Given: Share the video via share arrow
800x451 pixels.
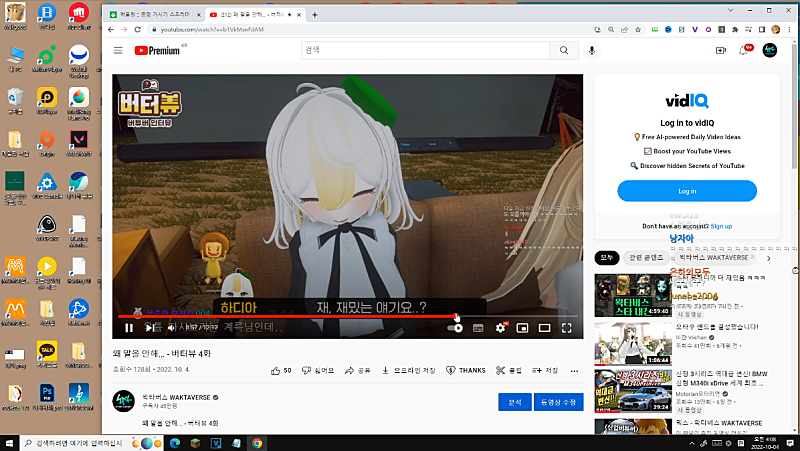Looking at the screenshot, I should coord(358,370).
